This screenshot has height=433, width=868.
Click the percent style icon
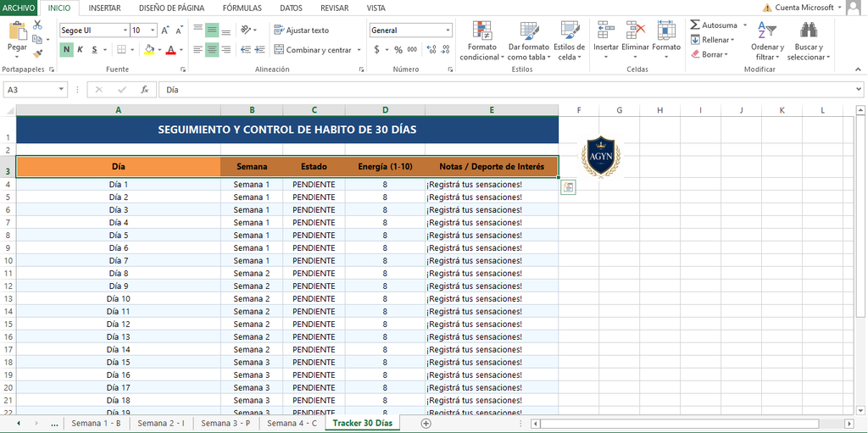pos(398,50)
